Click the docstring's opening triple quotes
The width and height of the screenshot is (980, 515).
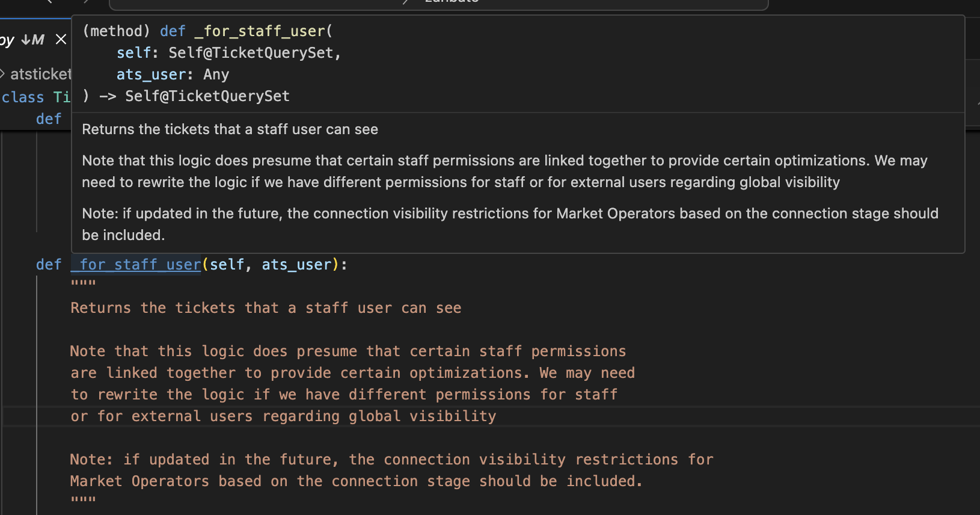pos(83,283)
